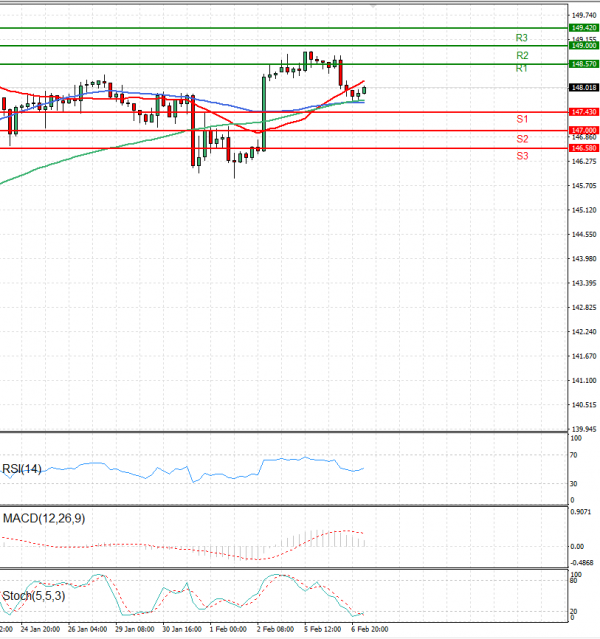
Task: Click the RSI scale value 30
Action: [574, 484]
